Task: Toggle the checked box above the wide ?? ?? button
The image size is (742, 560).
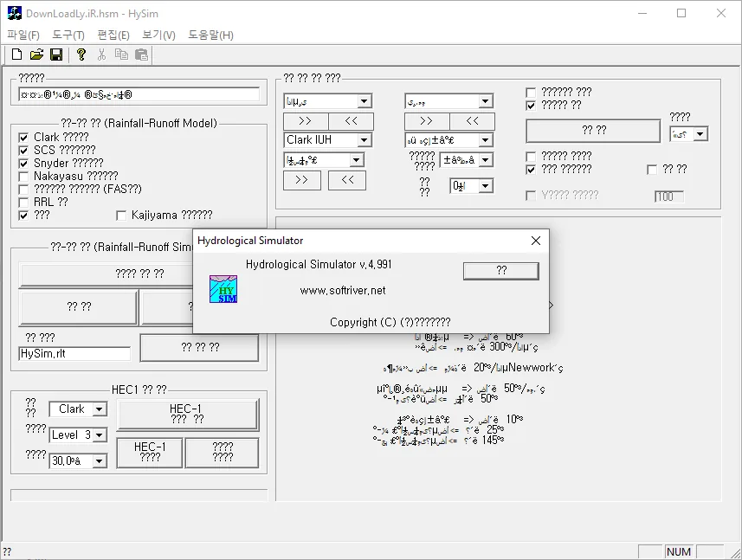Action: (531, 106)
